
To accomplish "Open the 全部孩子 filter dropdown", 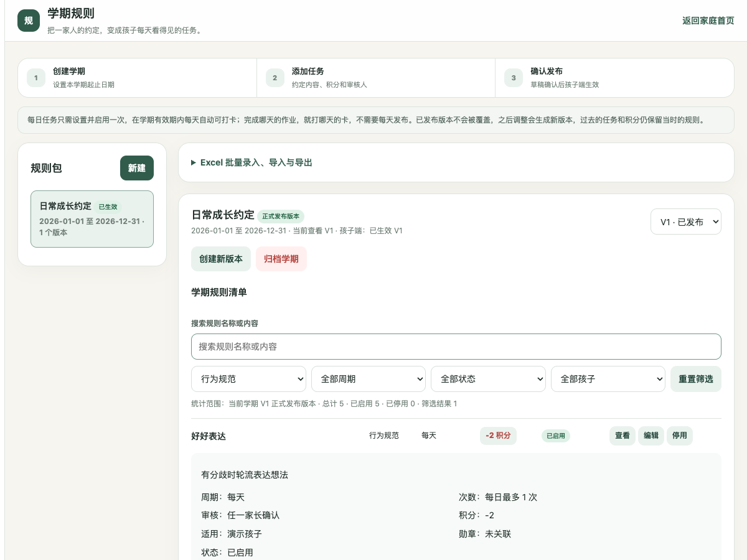I will point(608,379).
